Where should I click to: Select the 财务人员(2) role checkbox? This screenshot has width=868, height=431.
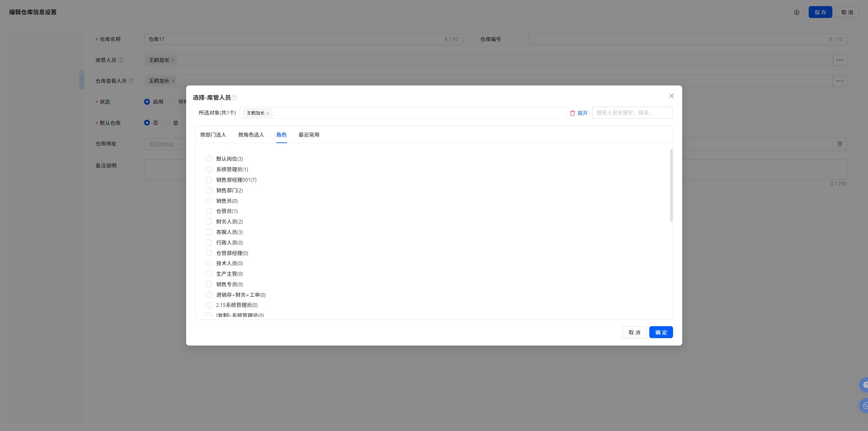(x=209, y=221)
